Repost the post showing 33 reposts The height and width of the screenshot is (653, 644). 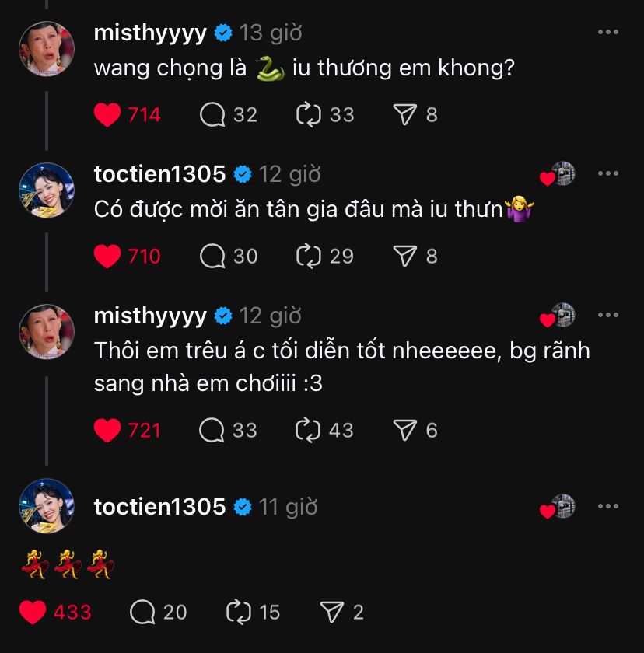(309, 114)
